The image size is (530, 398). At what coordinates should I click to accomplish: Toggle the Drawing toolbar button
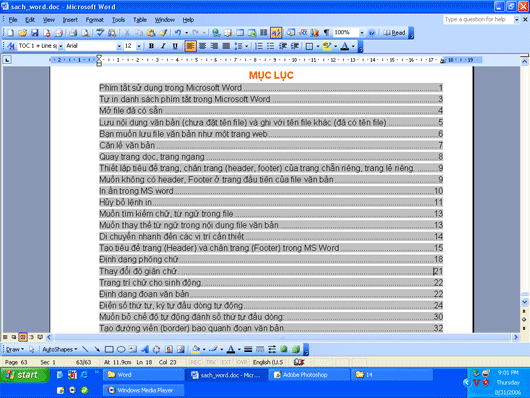tap(276, 33)
